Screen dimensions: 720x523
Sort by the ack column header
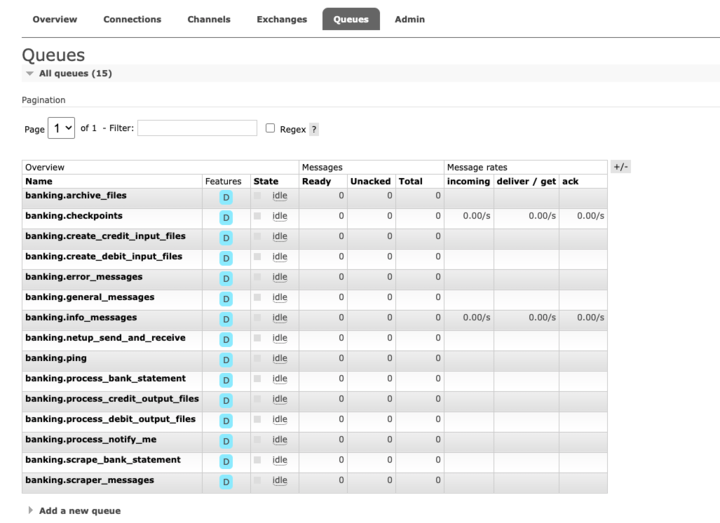570,181
